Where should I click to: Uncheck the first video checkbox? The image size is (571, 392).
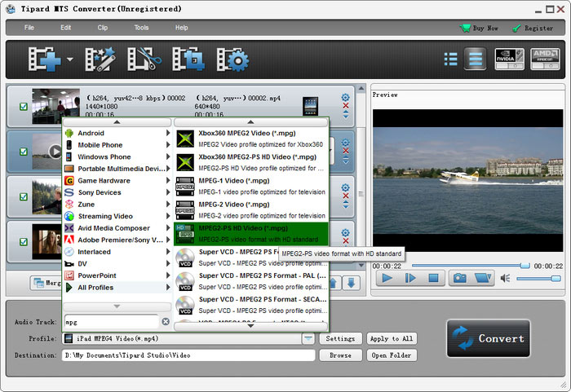[x=24, y=107]
